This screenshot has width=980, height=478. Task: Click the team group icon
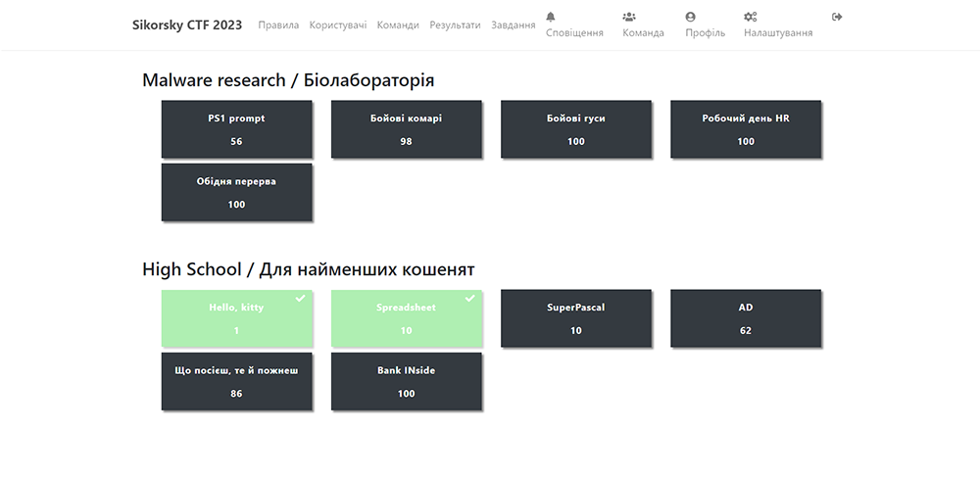coord(629,17)
